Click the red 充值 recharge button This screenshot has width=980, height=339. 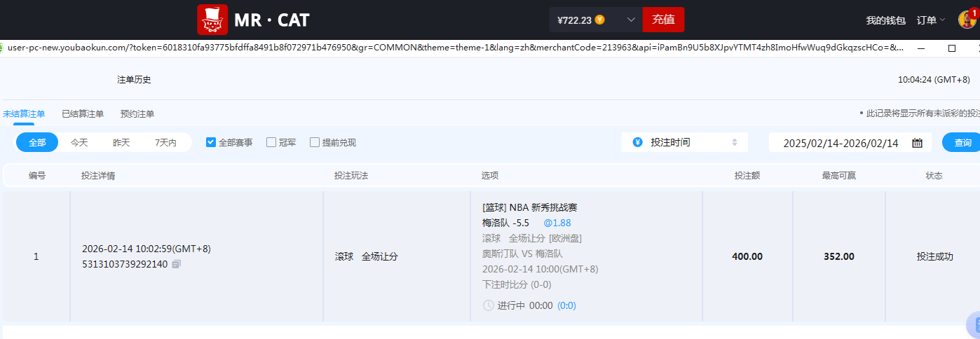(663, 20)
